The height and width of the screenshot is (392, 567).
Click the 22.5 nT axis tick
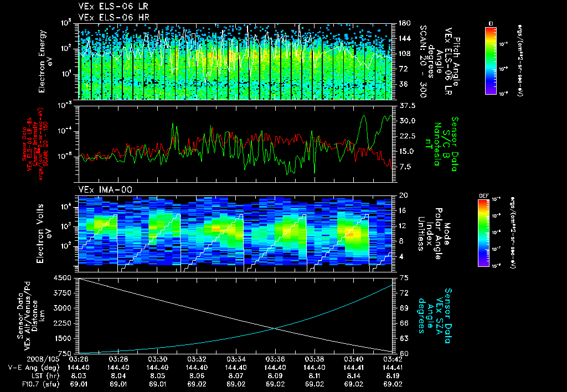pos(407,136)
